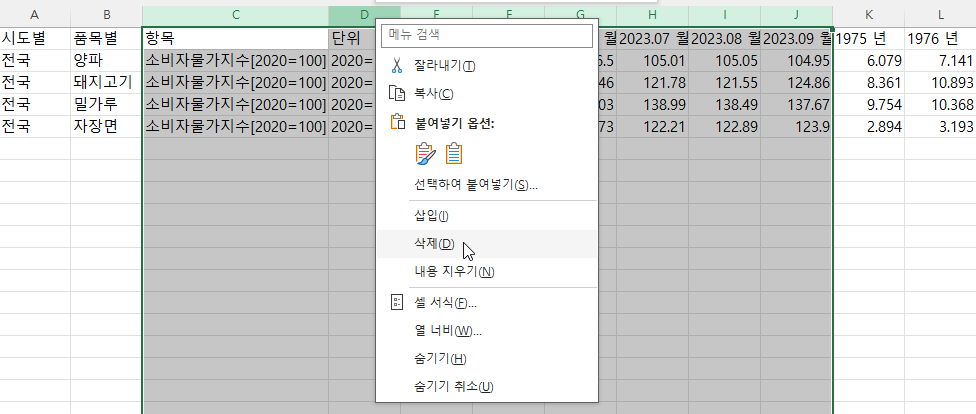Click the 2023.08 월 header cell
This screenshot has height=414, width=976.
[x=724, y=39]
